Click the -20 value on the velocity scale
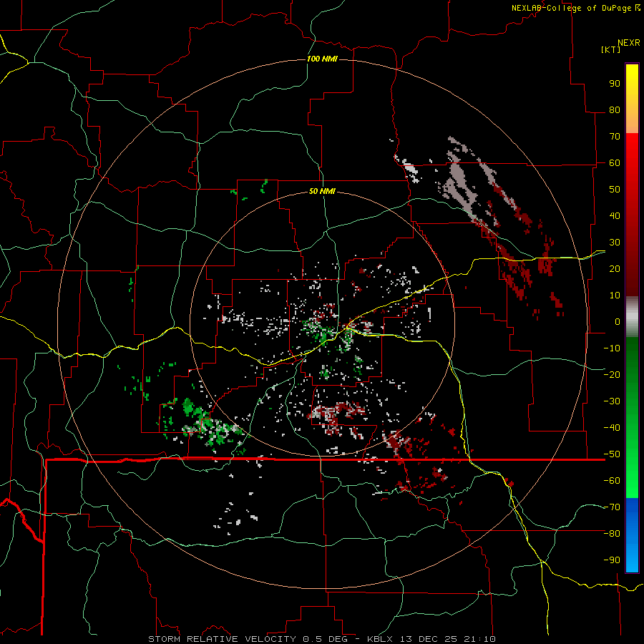Image resolution: width=644 pixels, height=644 pixels. tap(612, 374)
